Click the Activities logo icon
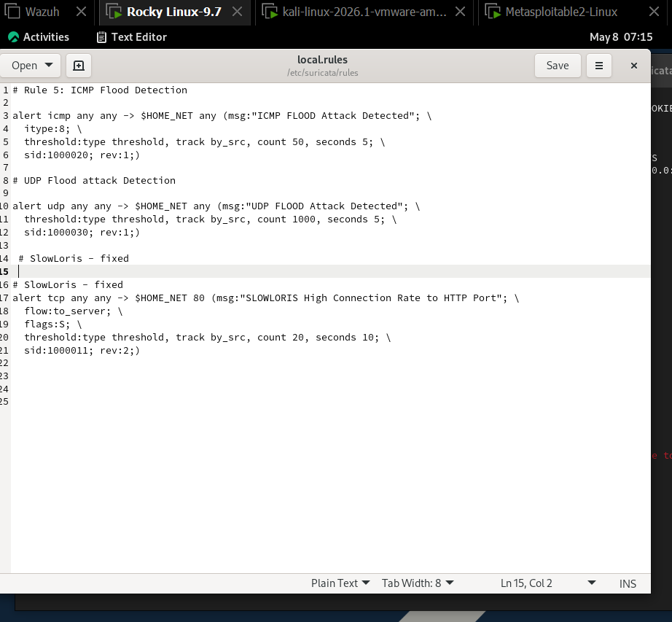 [x=13, y=37]
